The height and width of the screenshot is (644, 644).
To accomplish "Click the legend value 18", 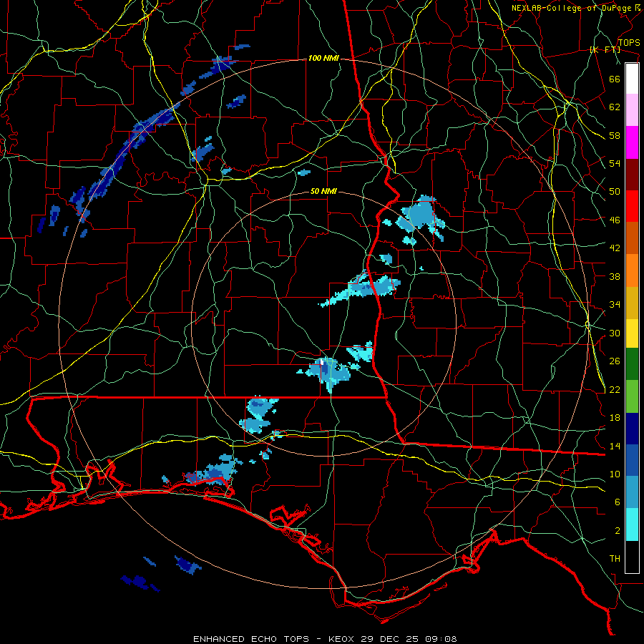I will (x=615, y=417).
